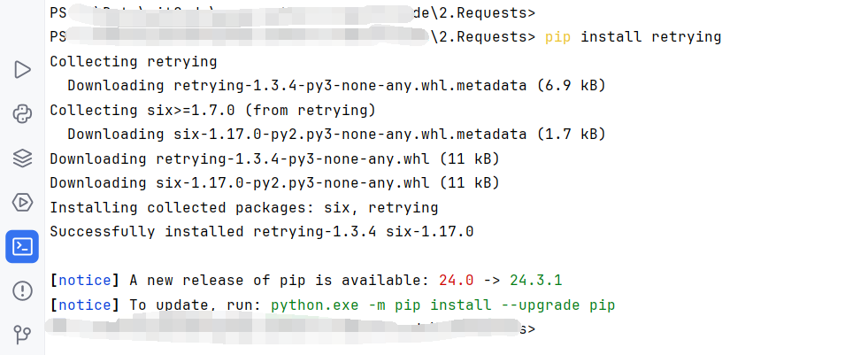Viewport: 868px width, 355px height.
Task: Click the first blue notice label
Action: (x=85, y=281)
